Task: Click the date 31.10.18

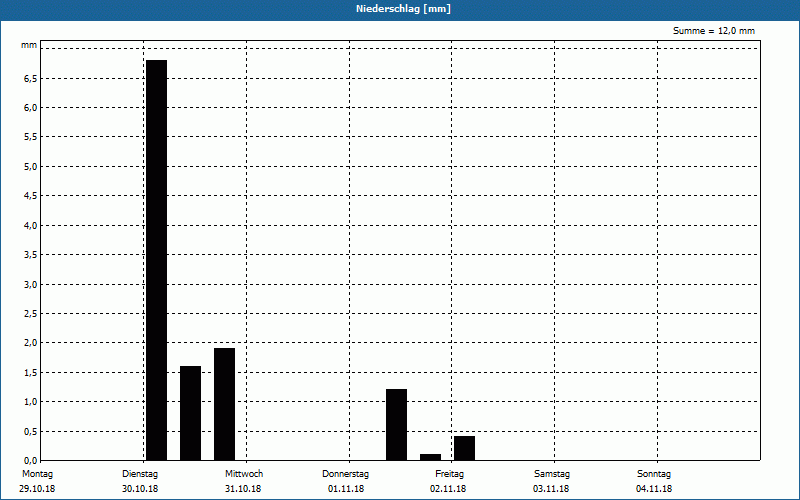Action: click(x=243, y=489)
